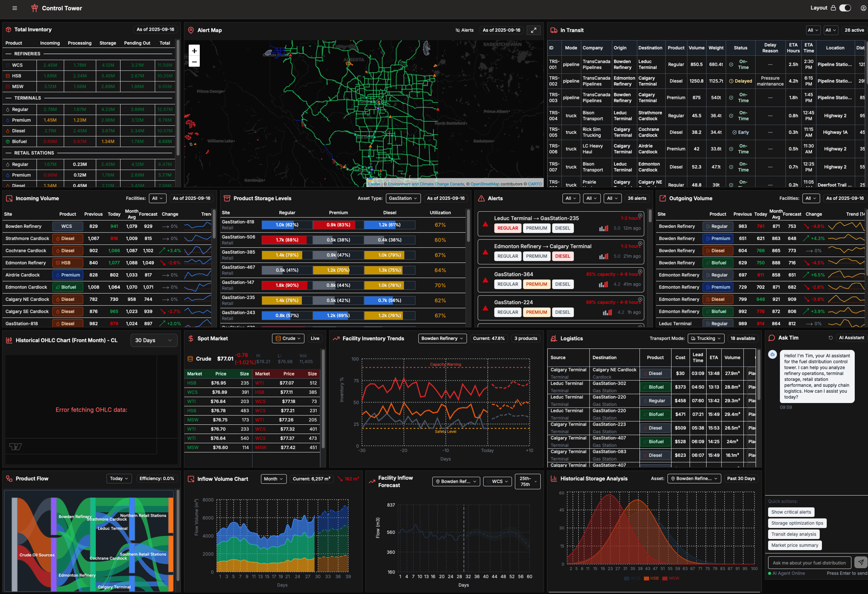Zoom in on the Alert Map
Viewport: 868px width, 594px height.
pos(194,51)
